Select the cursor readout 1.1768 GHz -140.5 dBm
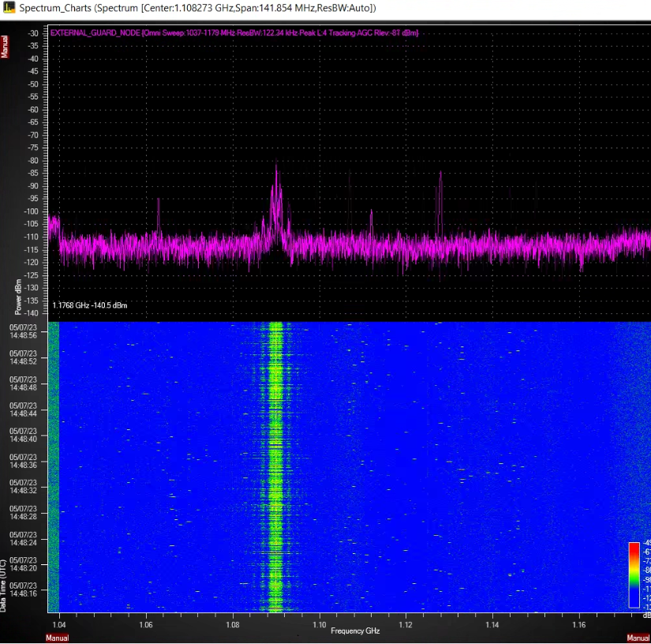The height and width of the screenshot is (644, 651). click(x=89, y=305)
